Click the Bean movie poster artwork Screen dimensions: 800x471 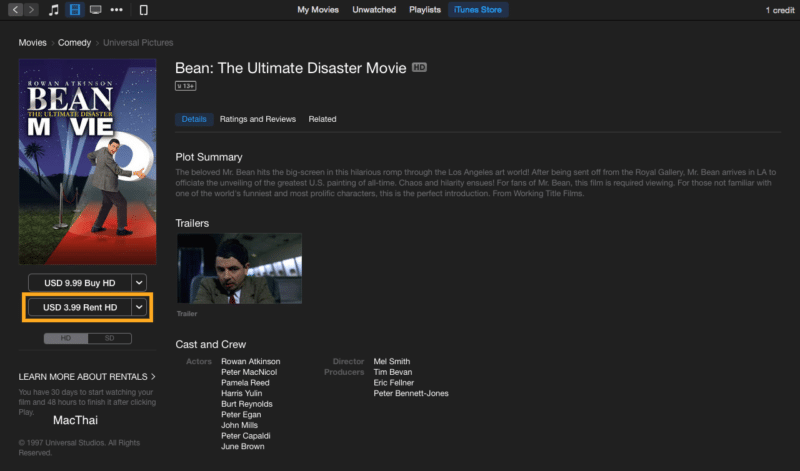coord(88,162)
